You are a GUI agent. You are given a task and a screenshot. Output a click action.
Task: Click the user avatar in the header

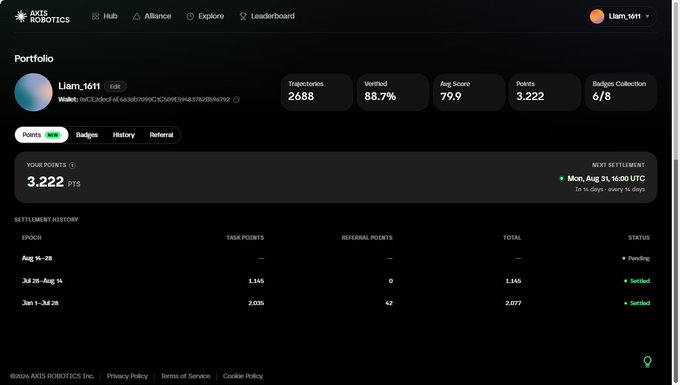(x=597, y=16)
